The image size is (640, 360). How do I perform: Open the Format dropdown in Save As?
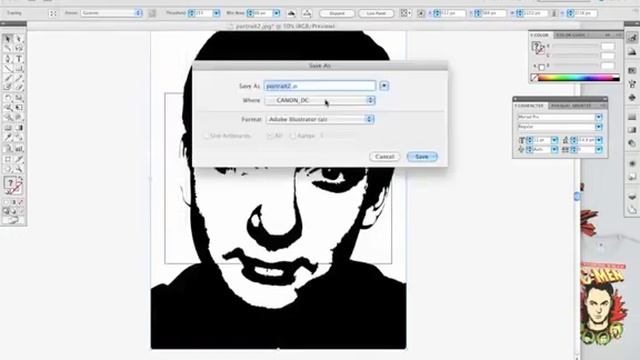320,119
